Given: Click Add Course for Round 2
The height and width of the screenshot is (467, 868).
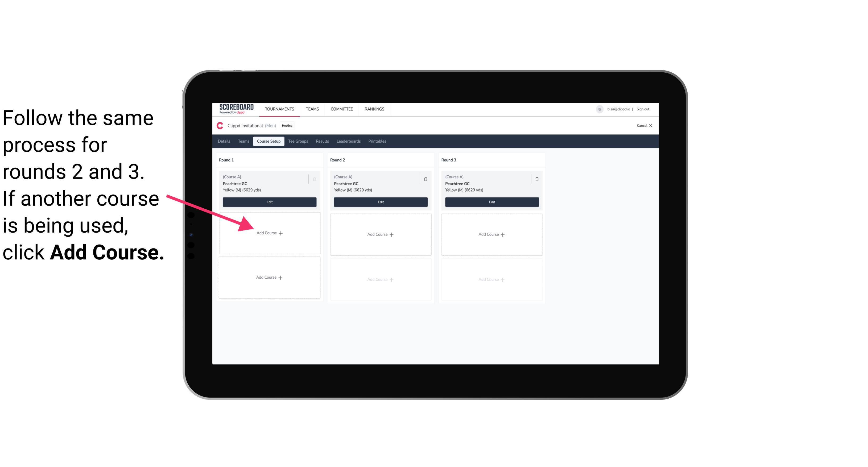Looking at the screenshot, I should pyautogui.click(x=380, y=234).
